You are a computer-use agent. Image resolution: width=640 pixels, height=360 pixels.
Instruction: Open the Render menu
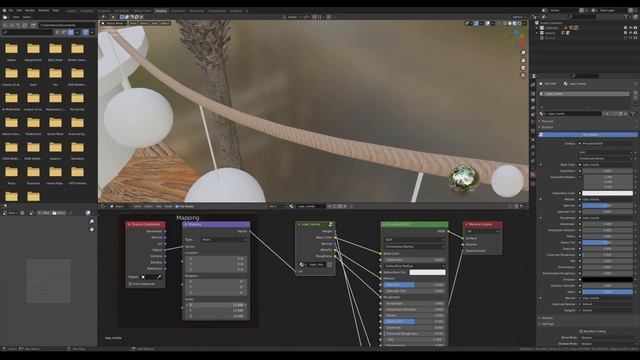pyautogui.click(x=30, y=10)
